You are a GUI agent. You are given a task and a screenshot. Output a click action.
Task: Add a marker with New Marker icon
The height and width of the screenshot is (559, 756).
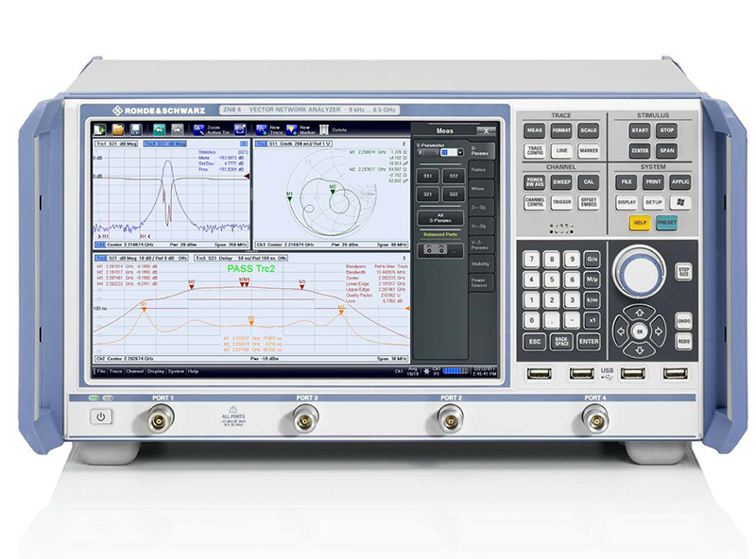pos(291,128)
